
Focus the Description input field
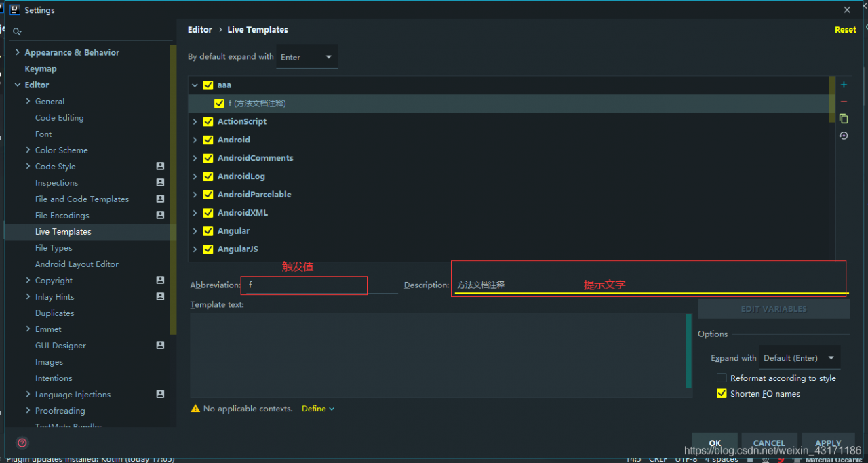pos(650,285)
